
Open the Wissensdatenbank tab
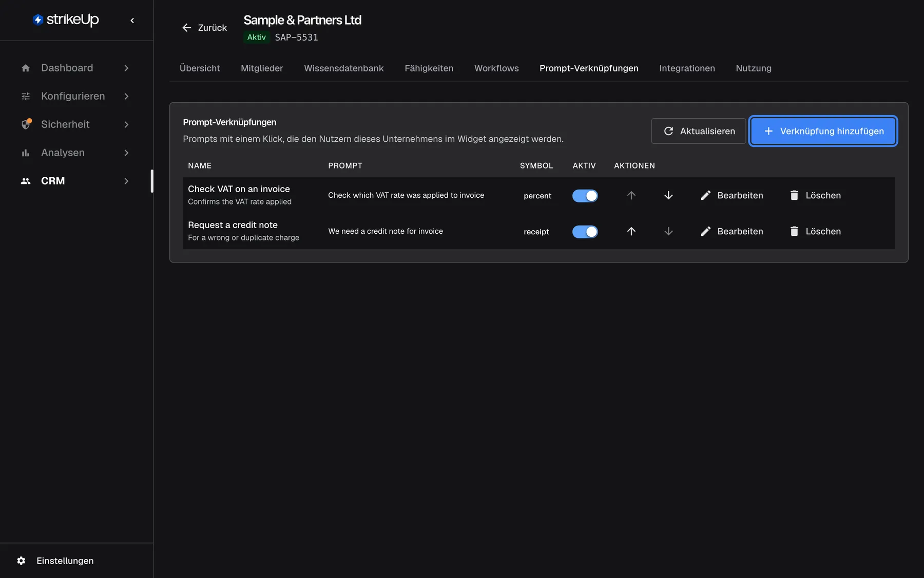pos(344,68)
